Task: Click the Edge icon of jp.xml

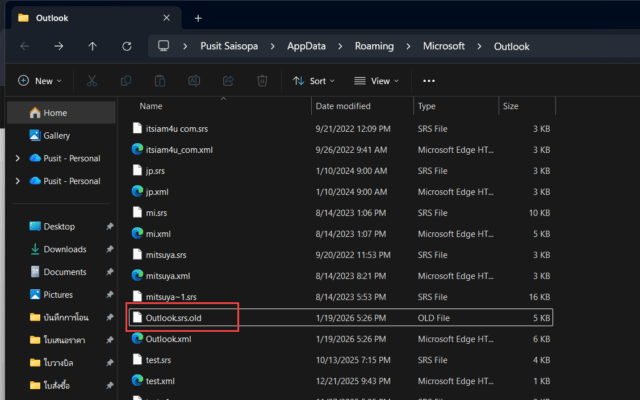Action: (138, 191)
